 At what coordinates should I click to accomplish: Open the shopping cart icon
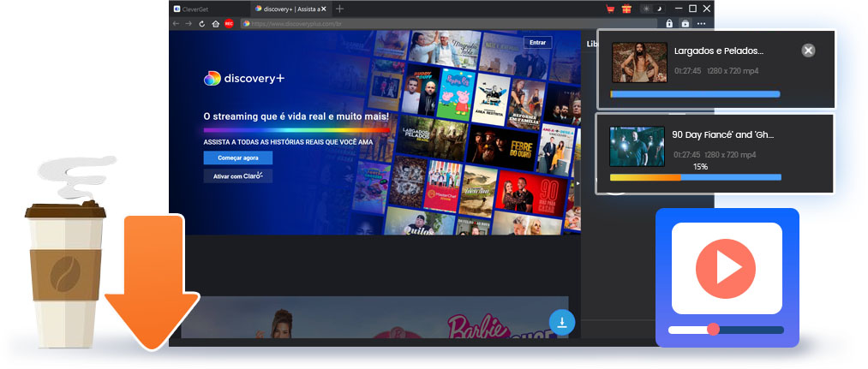coord(610,9)
